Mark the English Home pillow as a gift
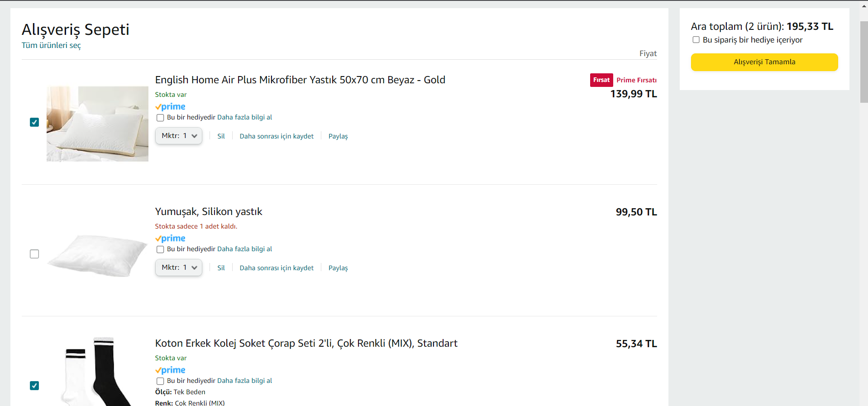This screenshot has height=406, width=868. pos(160,118)
